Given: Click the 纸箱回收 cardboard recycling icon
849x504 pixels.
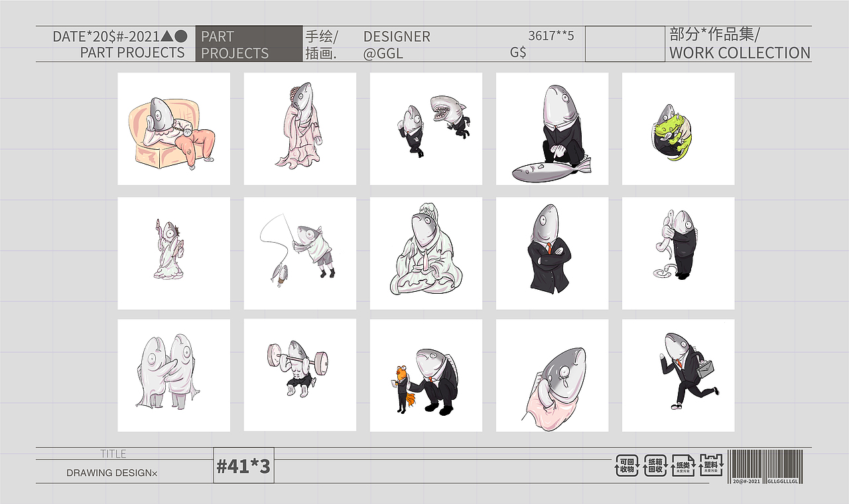Looking at the screenshot, I should point(655,465).
